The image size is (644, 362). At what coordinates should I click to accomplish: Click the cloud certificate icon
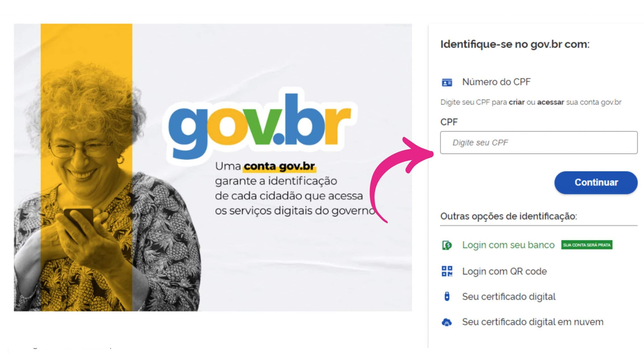(447, 322)
